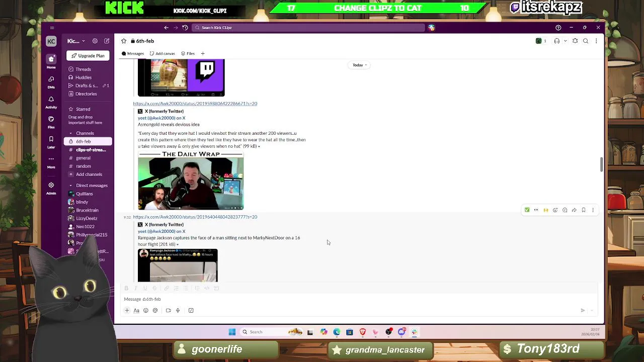React with eyes emoji on message
Viewport: 644px width, 362px height.
536,210
